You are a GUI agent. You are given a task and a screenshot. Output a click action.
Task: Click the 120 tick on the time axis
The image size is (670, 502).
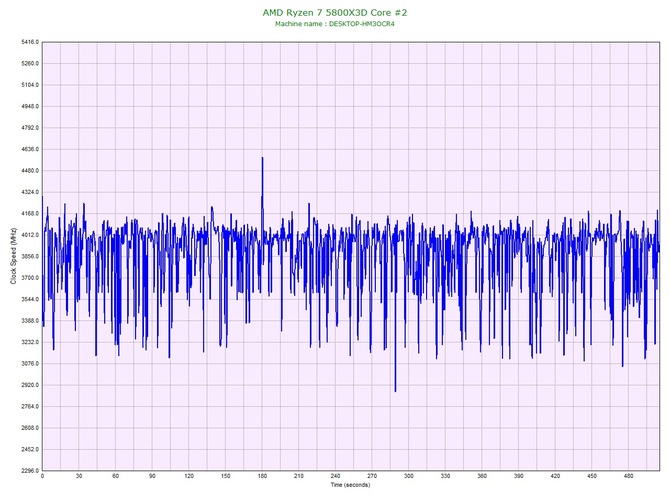click(189, 476)
